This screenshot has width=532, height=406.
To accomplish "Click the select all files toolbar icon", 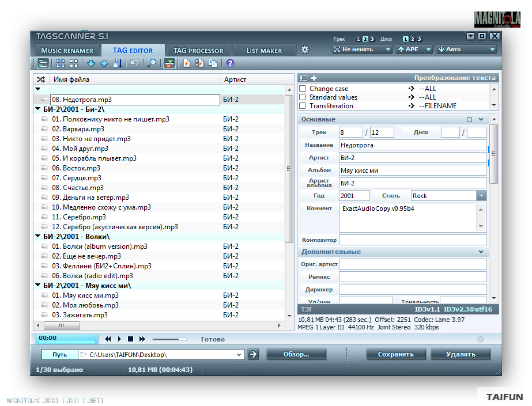I will 61,63.
